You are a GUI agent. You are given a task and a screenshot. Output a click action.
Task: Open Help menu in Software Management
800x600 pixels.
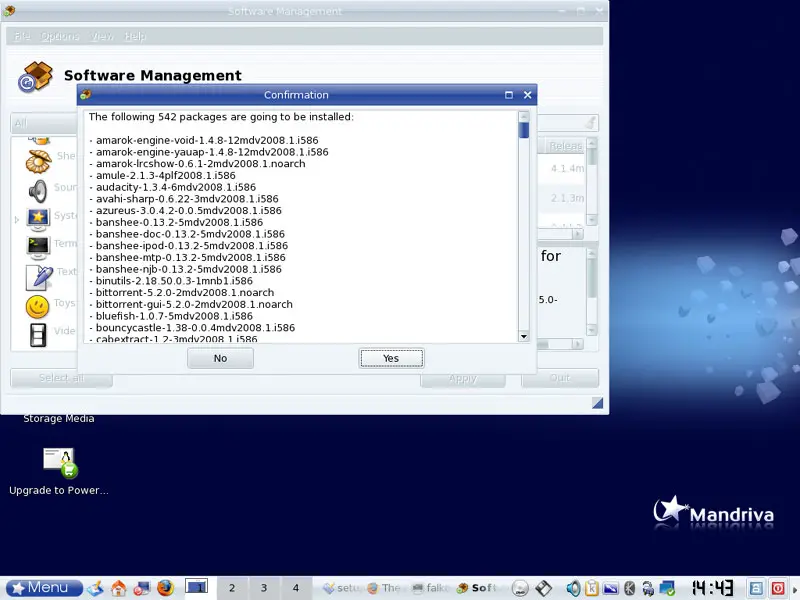click(x=135, y=36)
